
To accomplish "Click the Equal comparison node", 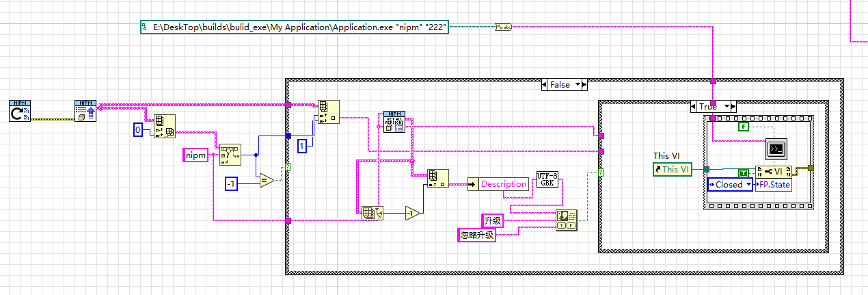I will [x=267, y=181].
